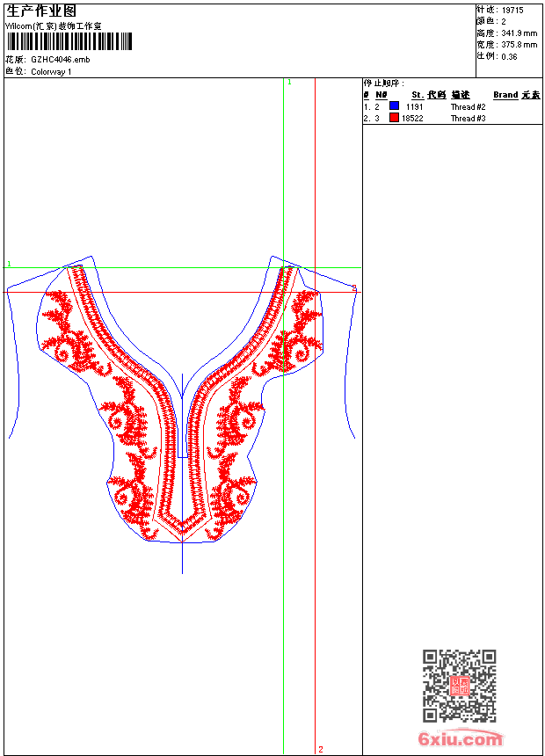Viewport: 545px width, 756px height.
Task: Click the stitch count 19715 value
Action: tap(512, 11)
